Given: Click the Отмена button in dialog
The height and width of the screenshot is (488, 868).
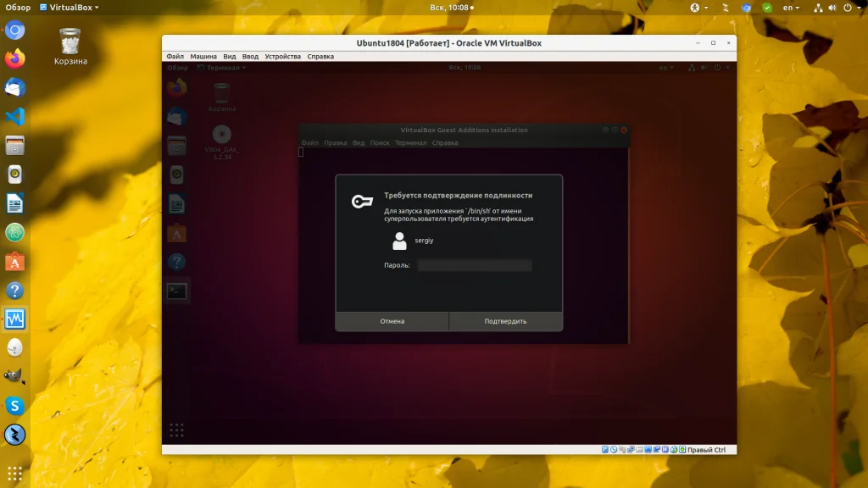Looking at the screenshot, I should coord(392,321).
